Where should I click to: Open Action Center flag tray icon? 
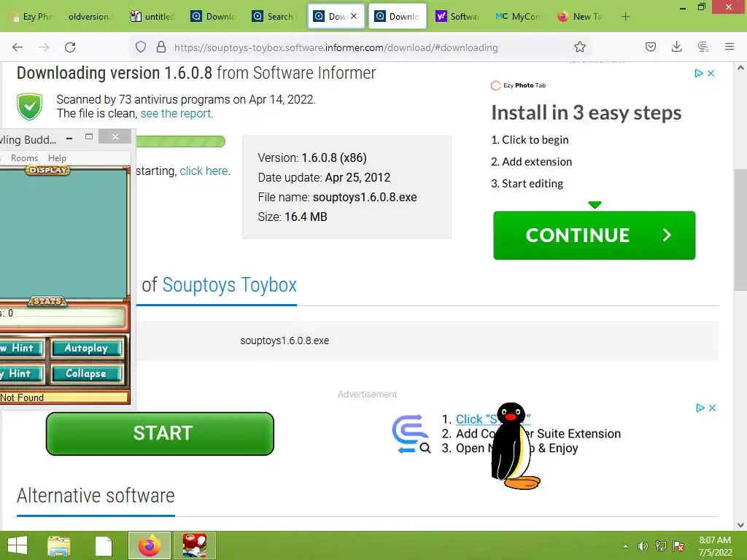(678, 546)
